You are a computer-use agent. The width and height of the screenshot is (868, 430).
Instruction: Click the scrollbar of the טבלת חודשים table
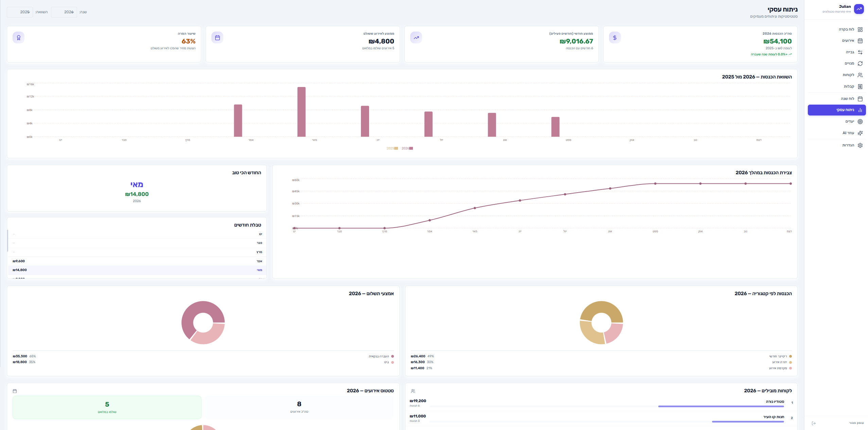7,240
